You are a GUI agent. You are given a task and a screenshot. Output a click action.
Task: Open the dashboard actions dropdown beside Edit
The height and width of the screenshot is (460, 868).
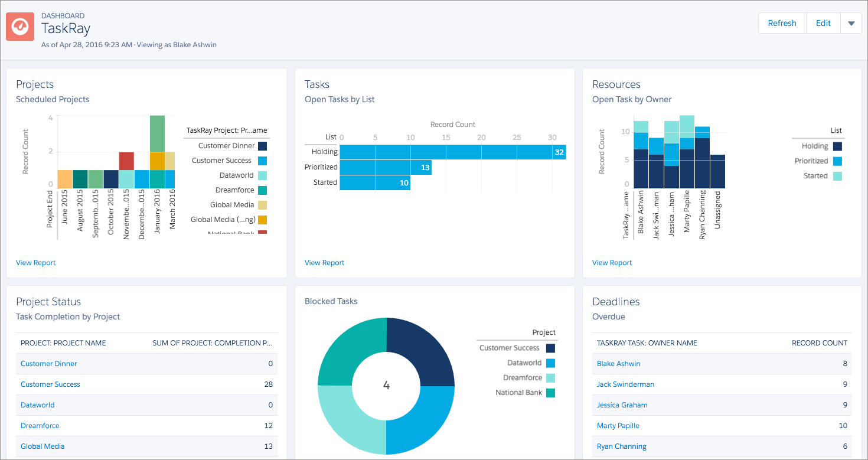(851, 23)
